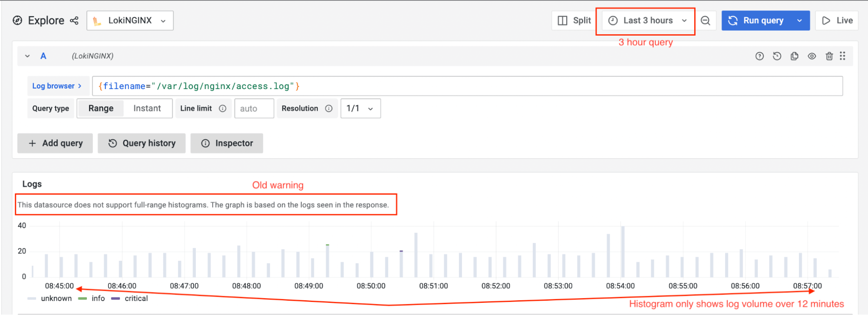
Task: Click the Split view button
Action: (574, 21)
